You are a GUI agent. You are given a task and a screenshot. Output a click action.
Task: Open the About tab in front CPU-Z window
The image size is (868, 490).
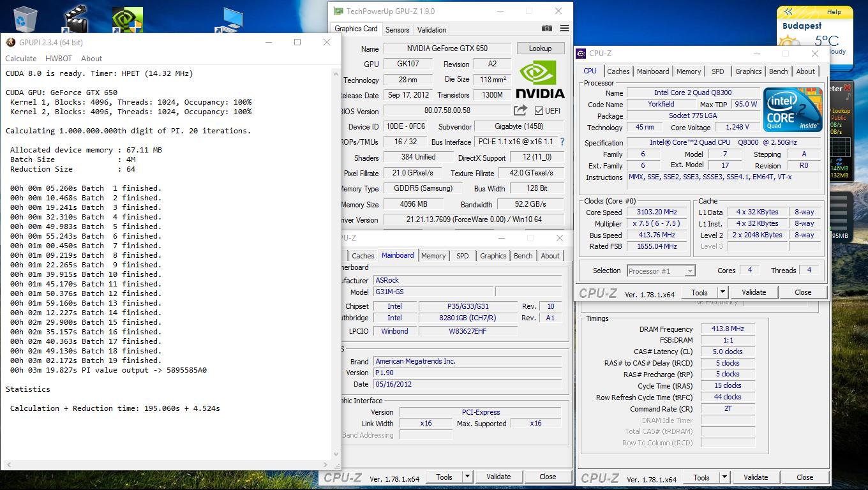(x=805, y=71)
